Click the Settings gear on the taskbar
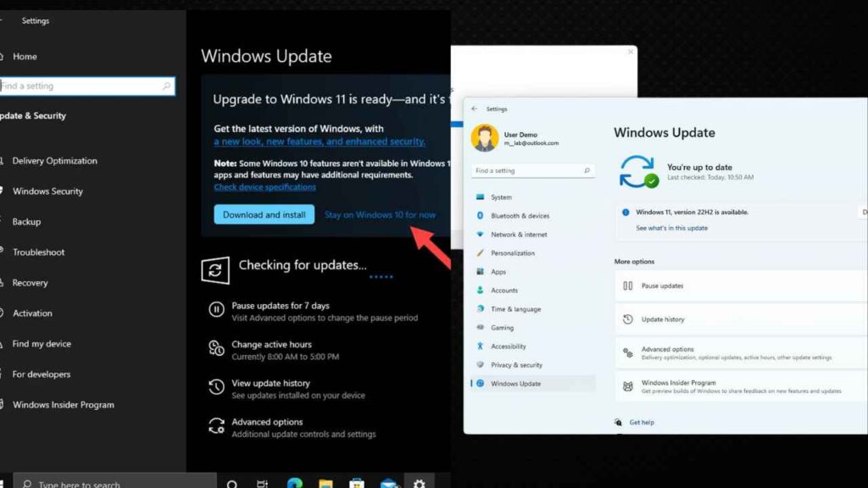The height and width of the screenshot is (488, 868). [x=419, y=484]
